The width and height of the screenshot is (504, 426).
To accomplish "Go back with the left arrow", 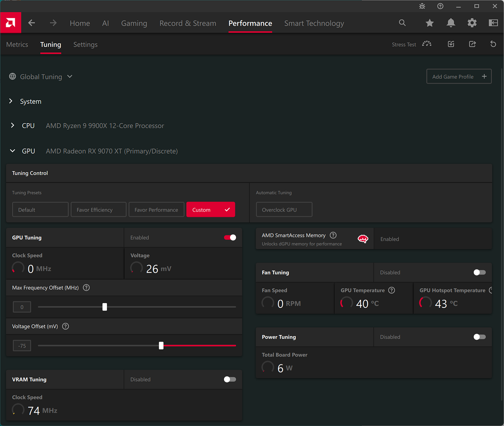I will pyautogui.click(x=32, y=23).
